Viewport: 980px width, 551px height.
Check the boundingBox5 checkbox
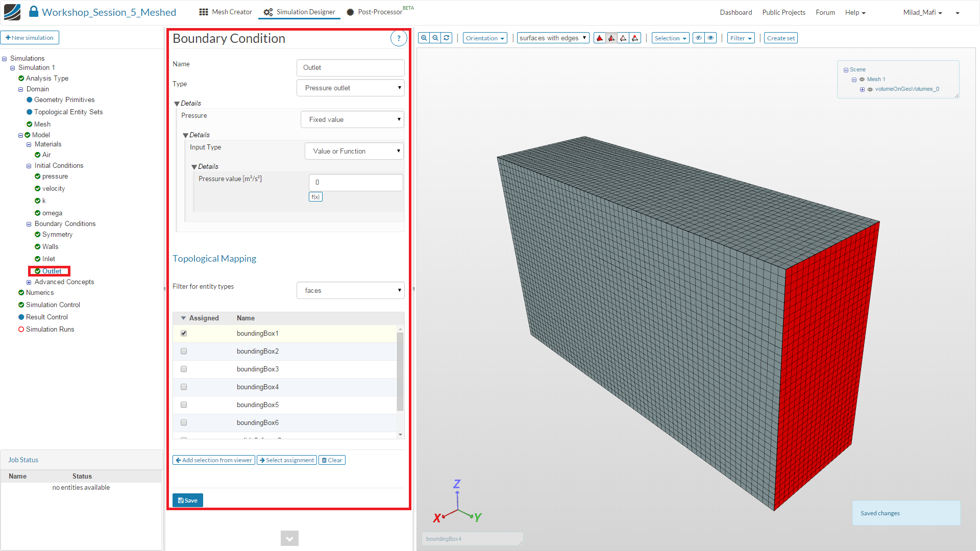[x=184, y=405]
